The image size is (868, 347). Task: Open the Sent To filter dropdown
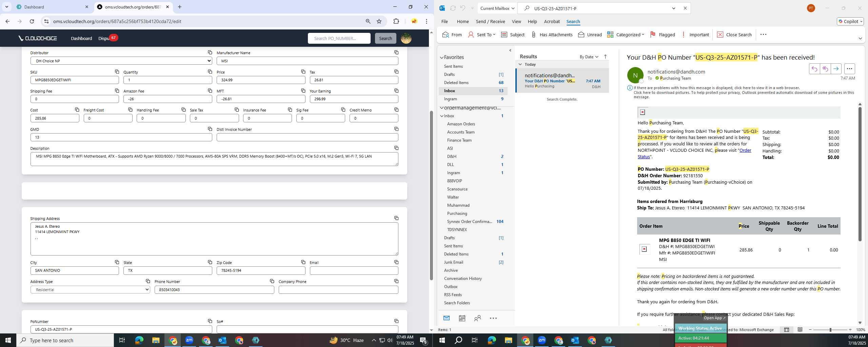click(481, 35)
